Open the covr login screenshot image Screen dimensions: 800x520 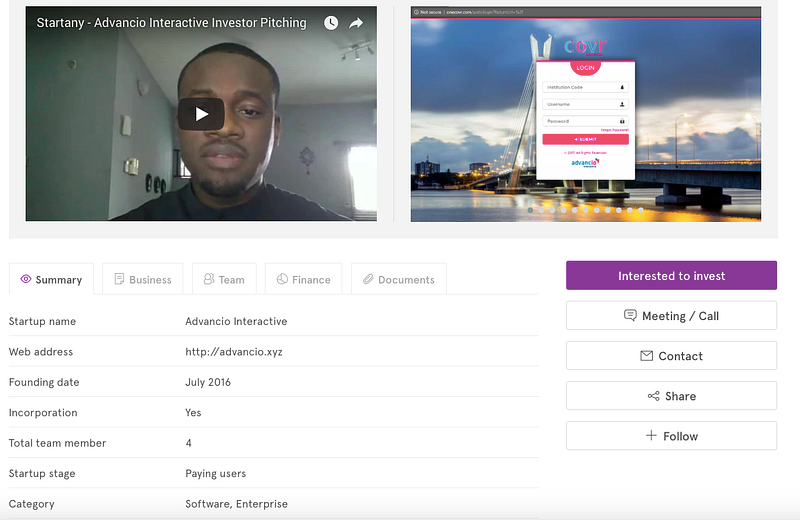pos(586,114)
